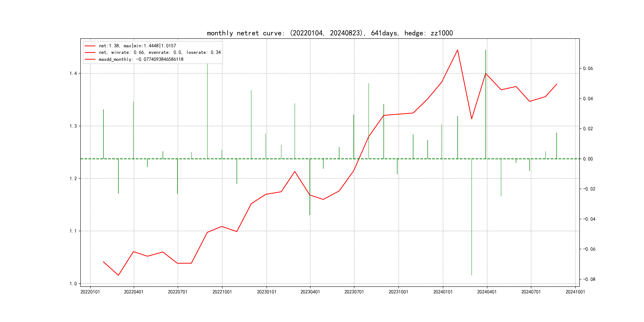The height and width of the screenshot is (322, 644).
Task: Click the chart title text
Action: (x=330, y=33)
